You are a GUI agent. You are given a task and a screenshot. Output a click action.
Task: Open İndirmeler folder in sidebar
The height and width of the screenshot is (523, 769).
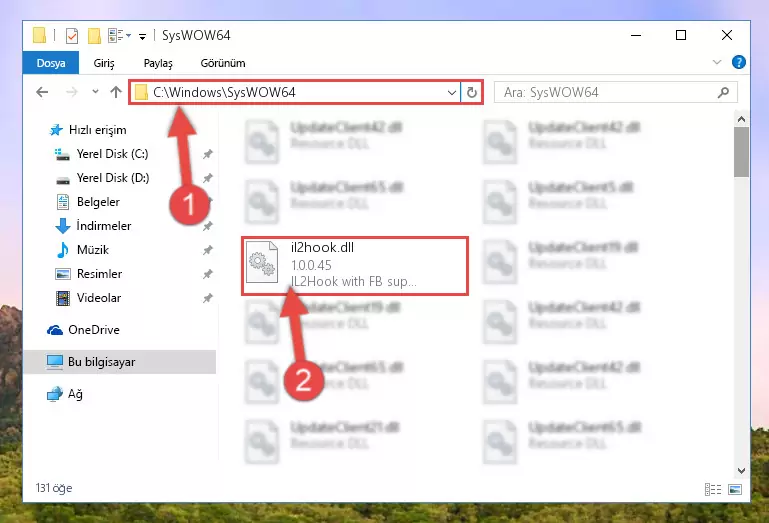pyautogui.click(x=103, y=226)
